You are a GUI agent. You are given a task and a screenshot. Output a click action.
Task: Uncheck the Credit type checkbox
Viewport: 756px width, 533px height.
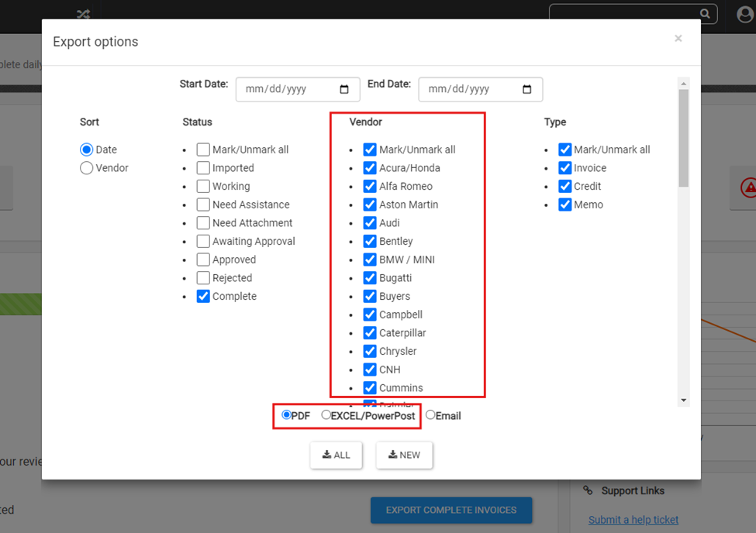tap(564, 186)
